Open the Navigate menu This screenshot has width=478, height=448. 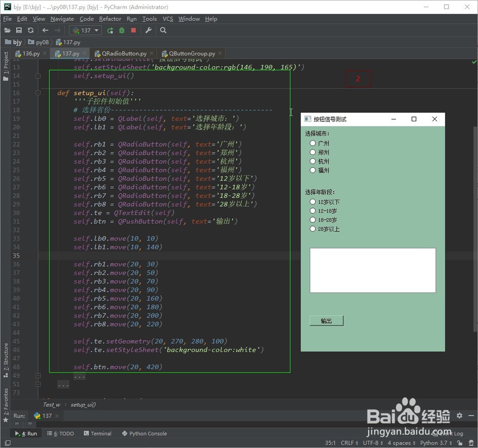pyautogui.click(x=62, y=19)
